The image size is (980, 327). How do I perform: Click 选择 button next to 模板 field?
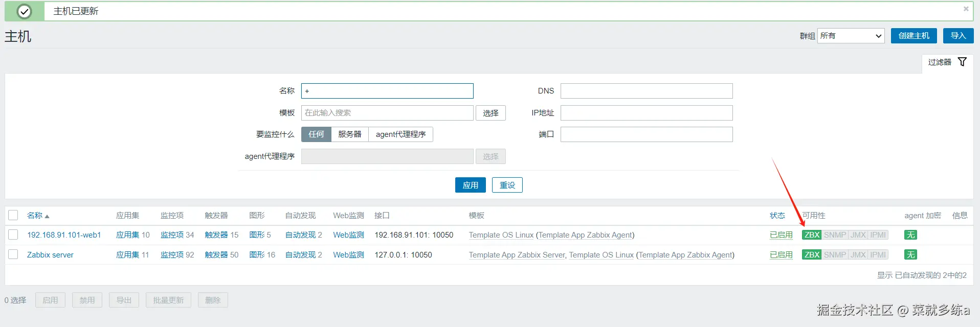(x=491, y=113)
